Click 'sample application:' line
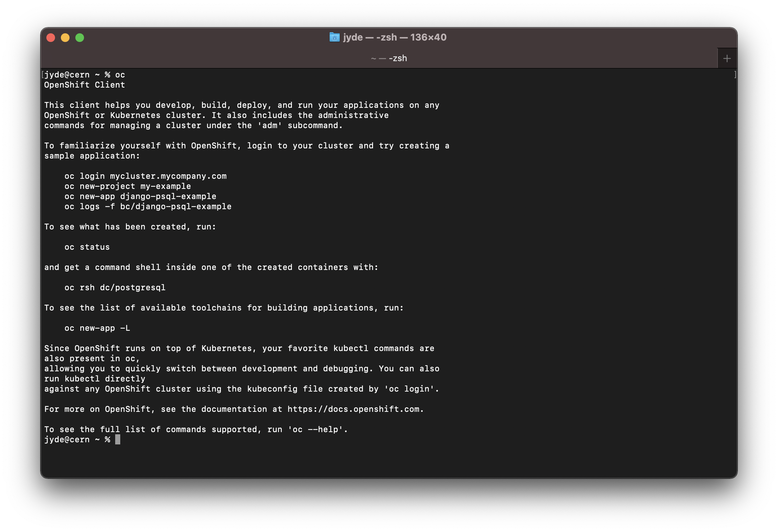 coord(92,156)
